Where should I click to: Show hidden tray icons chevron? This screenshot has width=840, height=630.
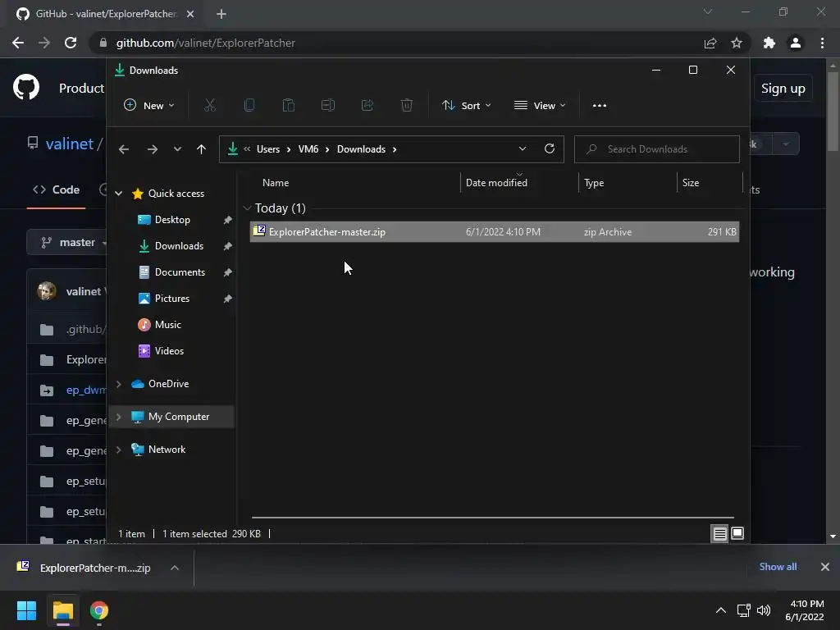pyautogui.click(x=721, y=610)
